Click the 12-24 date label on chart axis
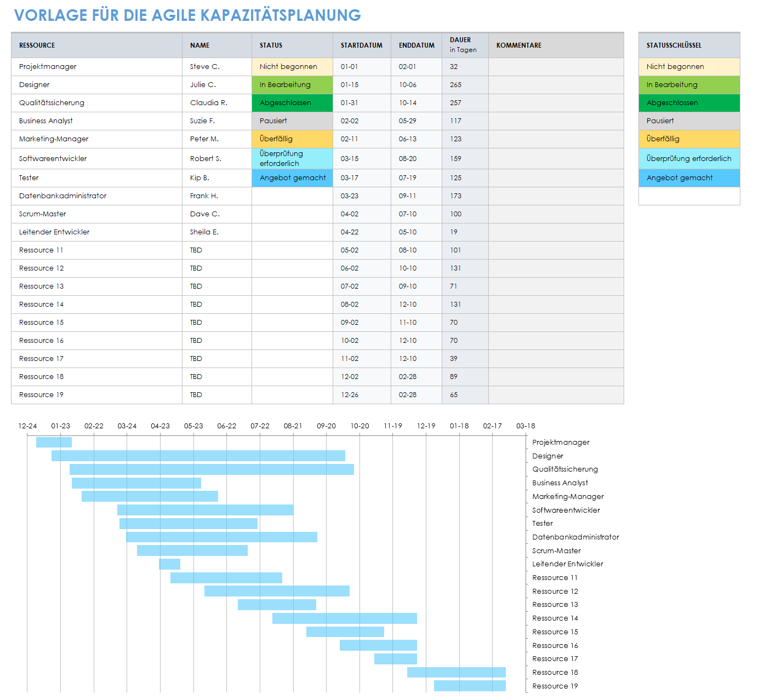Viewport: 759px width, 700px height. click(27, 426)
